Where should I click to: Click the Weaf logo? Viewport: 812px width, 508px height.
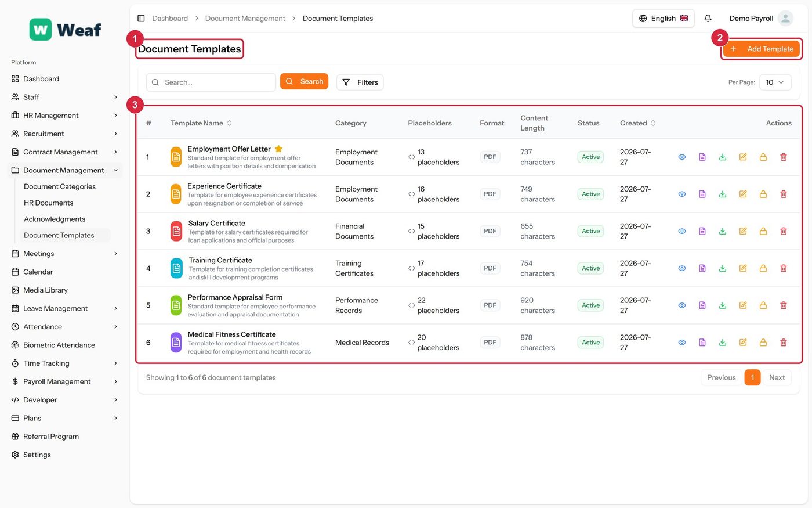click(x=66, y=30)
